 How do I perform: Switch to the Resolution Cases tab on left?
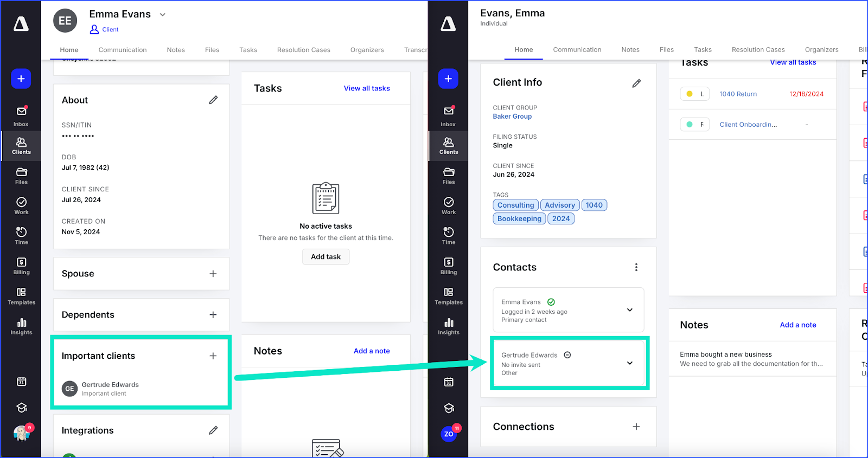[x=303, y=50]
